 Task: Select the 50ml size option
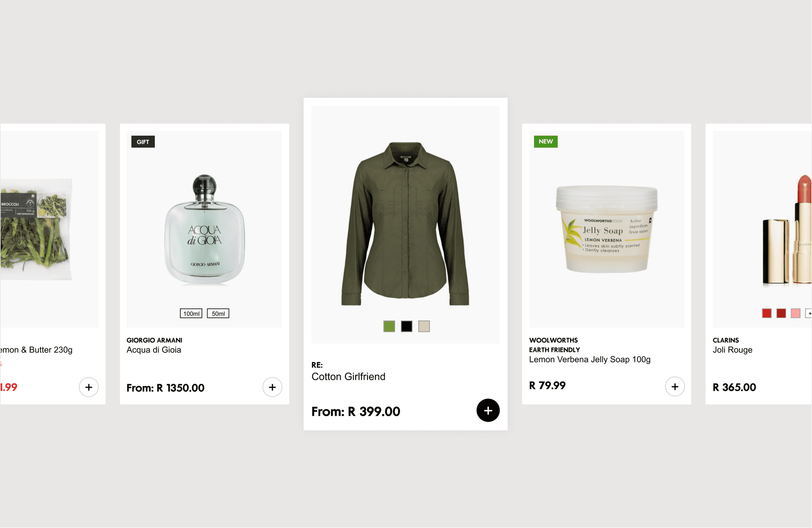[x=218, y=314]
